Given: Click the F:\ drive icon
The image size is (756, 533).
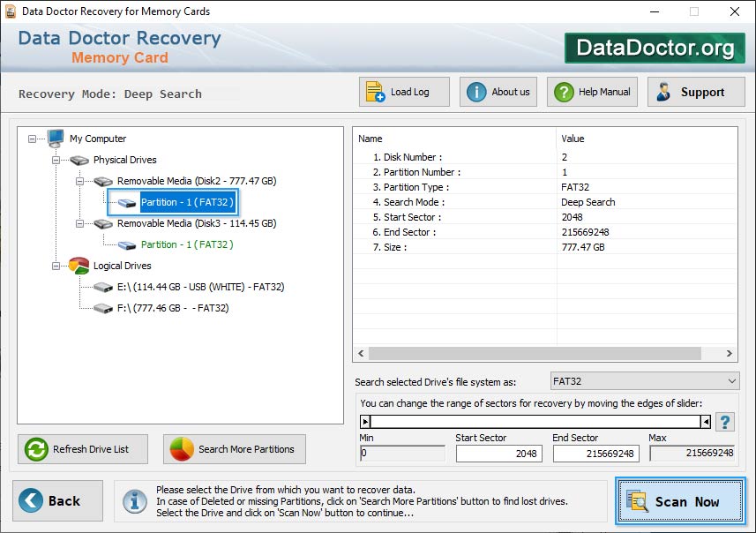Looking at the screenshot, I should point(103,308).
